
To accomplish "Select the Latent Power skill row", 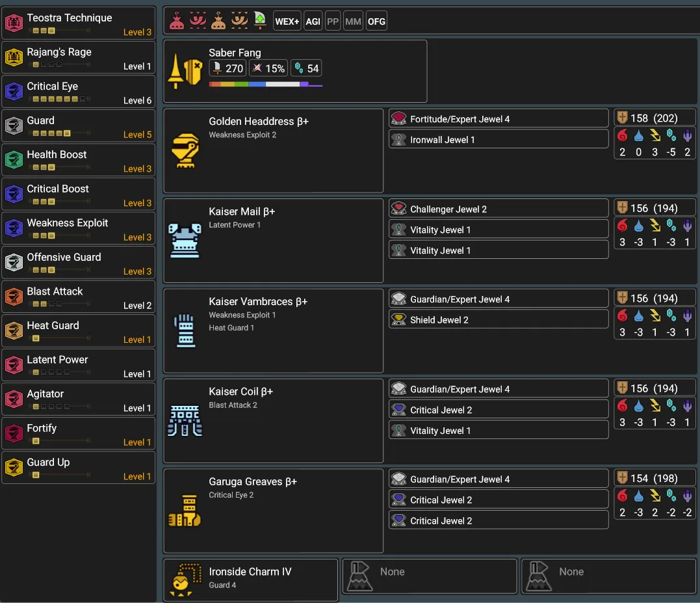I will (79, 365).
